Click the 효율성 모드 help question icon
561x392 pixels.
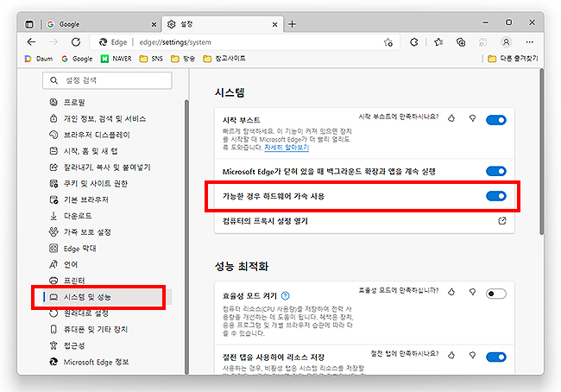285,295
